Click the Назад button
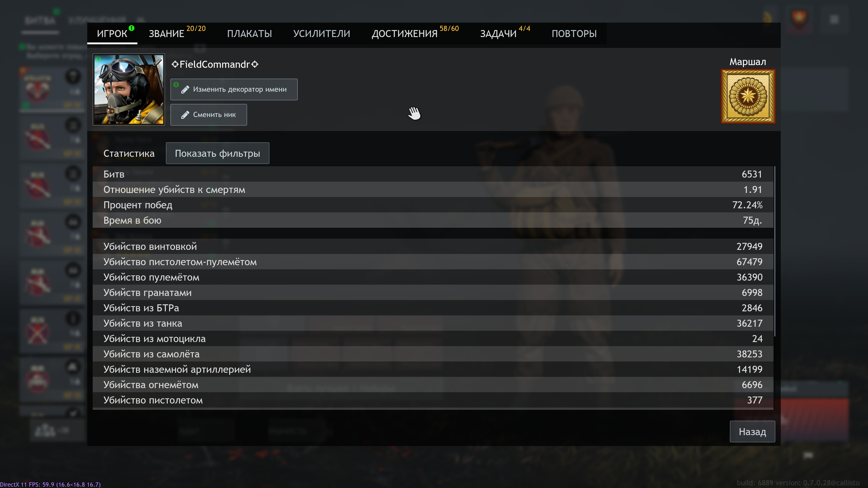This screenshot has height=488, width=868. [x=752, y=432]
